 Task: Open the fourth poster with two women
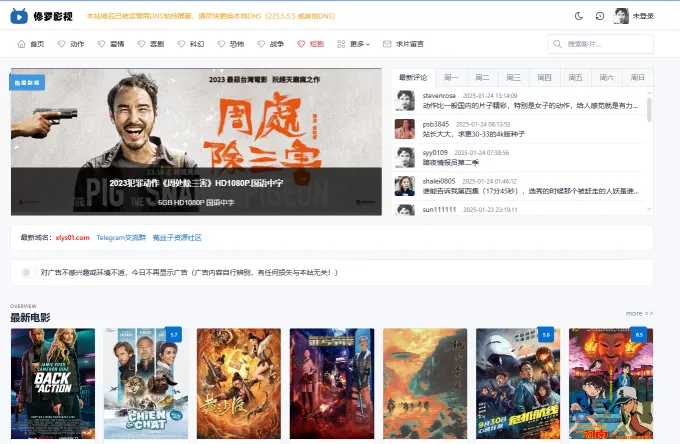(x=332, y=384)
